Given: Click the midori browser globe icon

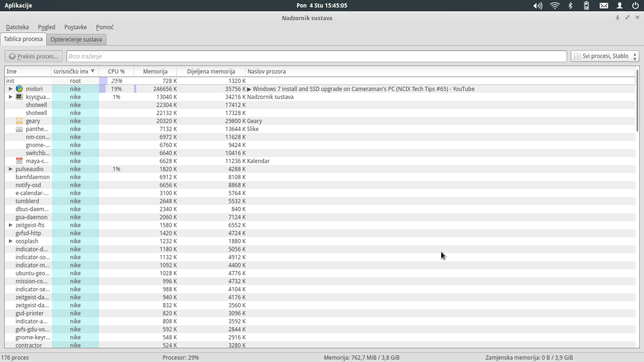Looking at the screenshot, I should click(19, 89).
